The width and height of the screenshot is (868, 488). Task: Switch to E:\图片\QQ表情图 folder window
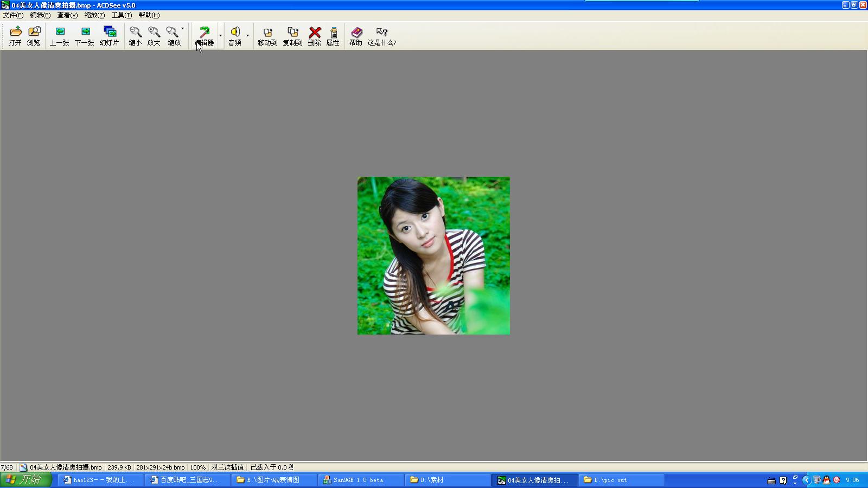pyautogui.click(x=274, y=480)
